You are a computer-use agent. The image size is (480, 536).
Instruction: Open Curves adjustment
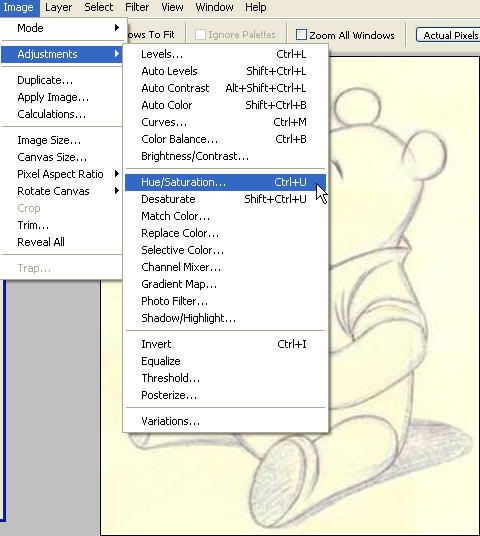[x=225, y=122]
